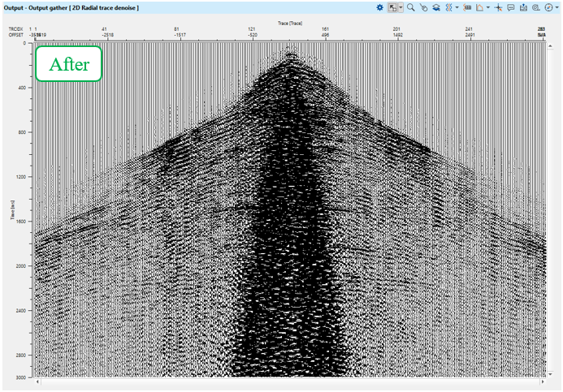Expand the compass icon dropdown arrow

557,7
